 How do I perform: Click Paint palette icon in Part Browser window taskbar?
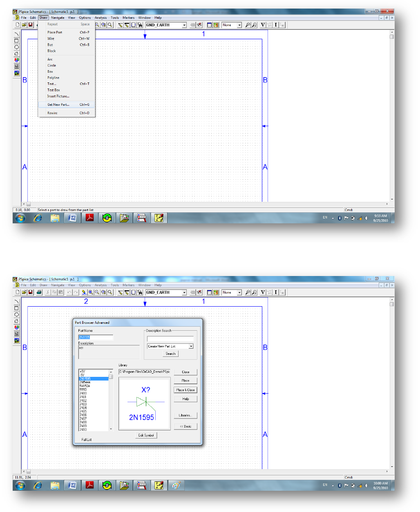(x=176, y=485)
